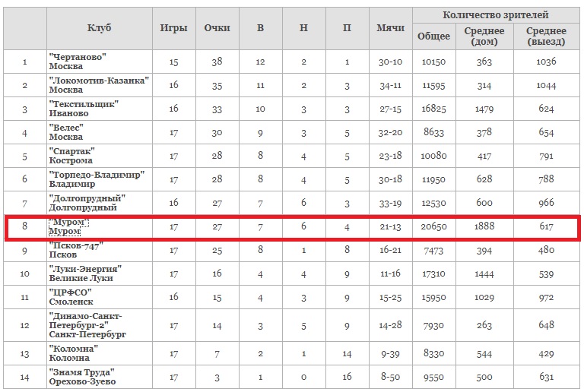Click the "Игры" column header
Image resolution: width=584 pixels, height=392 pixels.
[173, 28]
